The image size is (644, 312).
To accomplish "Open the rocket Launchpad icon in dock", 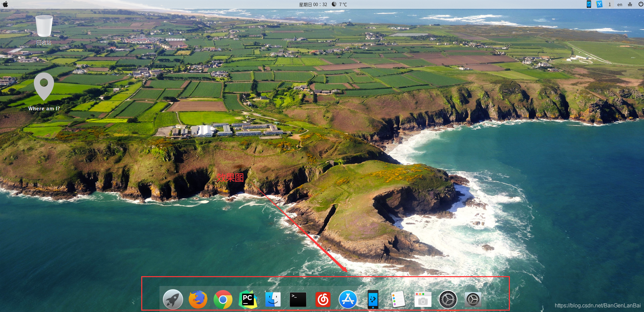I will pyautogui.click(x=173, y=299).
